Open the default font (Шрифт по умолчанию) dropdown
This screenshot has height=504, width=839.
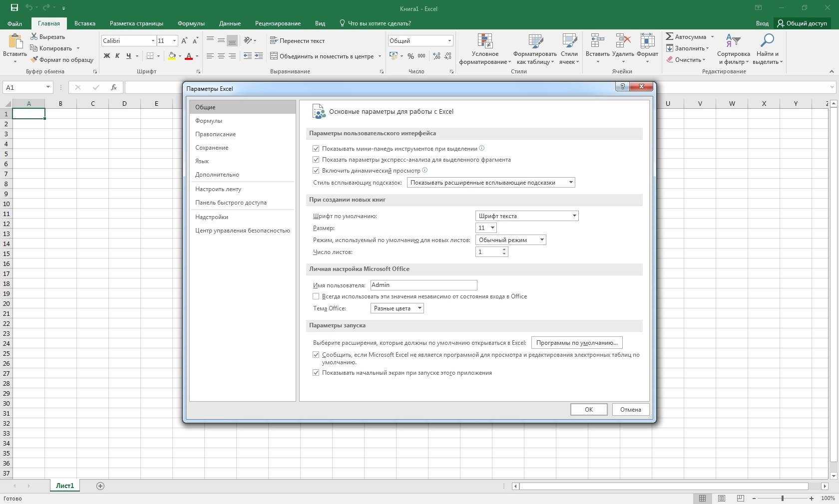click(x=527, y=216)
